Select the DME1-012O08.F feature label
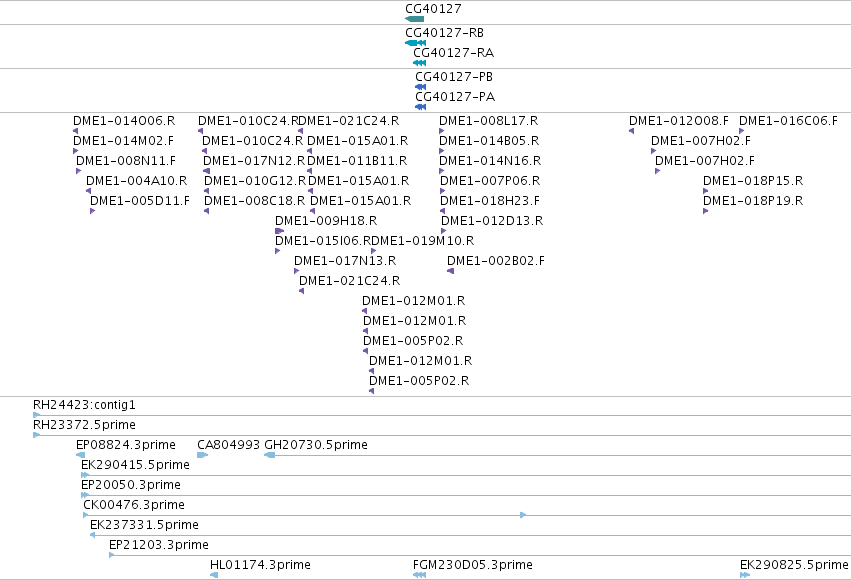This screenshot has width=851, height=580. (679, 120)
